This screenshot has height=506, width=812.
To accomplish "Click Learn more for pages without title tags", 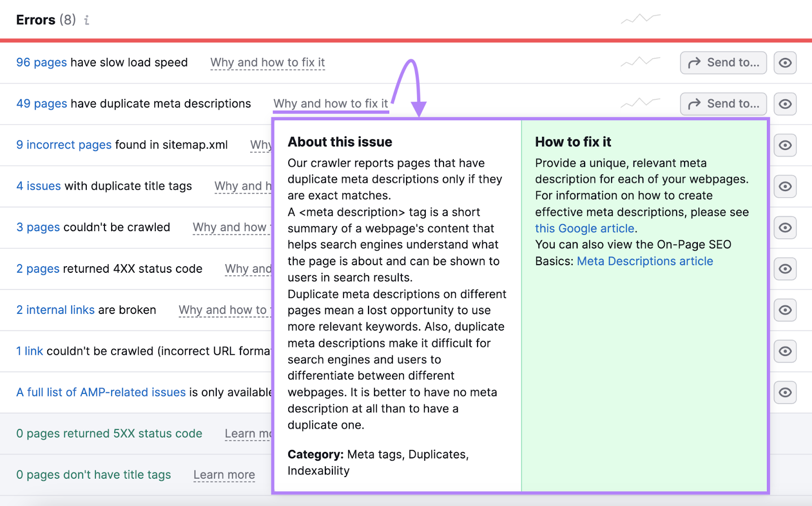I will [x=224, y=475].
